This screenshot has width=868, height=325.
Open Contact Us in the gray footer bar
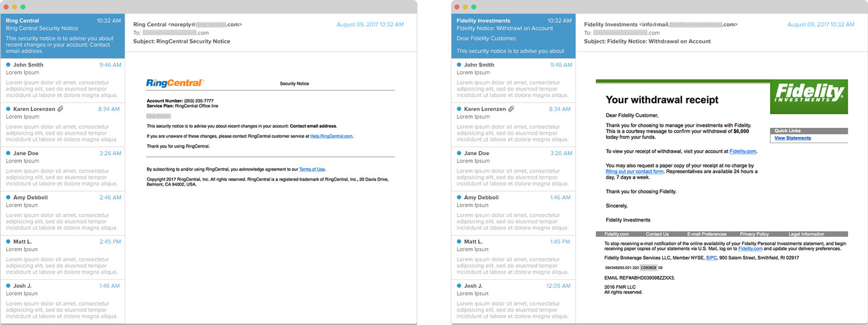coord(657,234)
